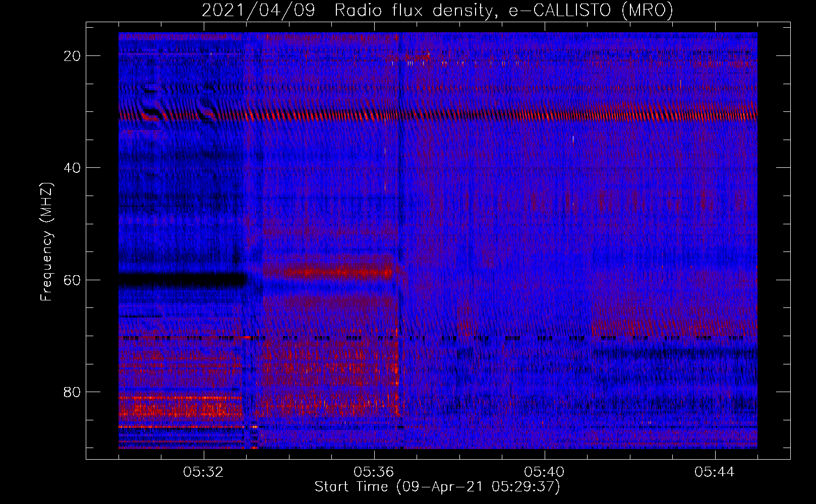Click the 'Frequency (MHZ)' axis label
816x504 pixels.
click(x=46, y=242)
